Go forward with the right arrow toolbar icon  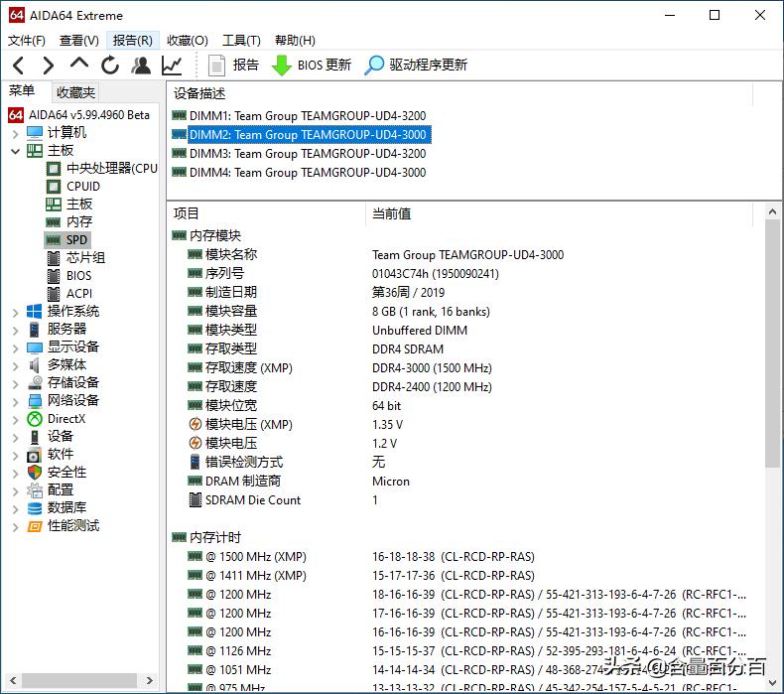(49, 66)
